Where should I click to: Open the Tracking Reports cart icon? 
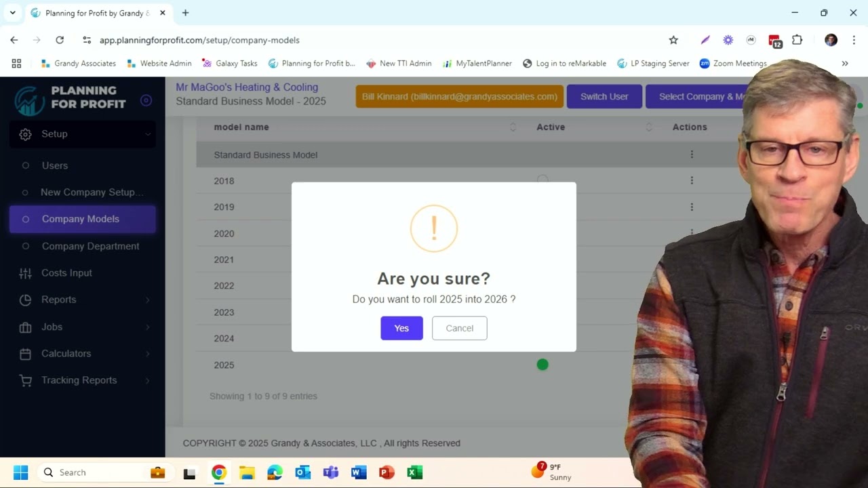pos(26,380)
